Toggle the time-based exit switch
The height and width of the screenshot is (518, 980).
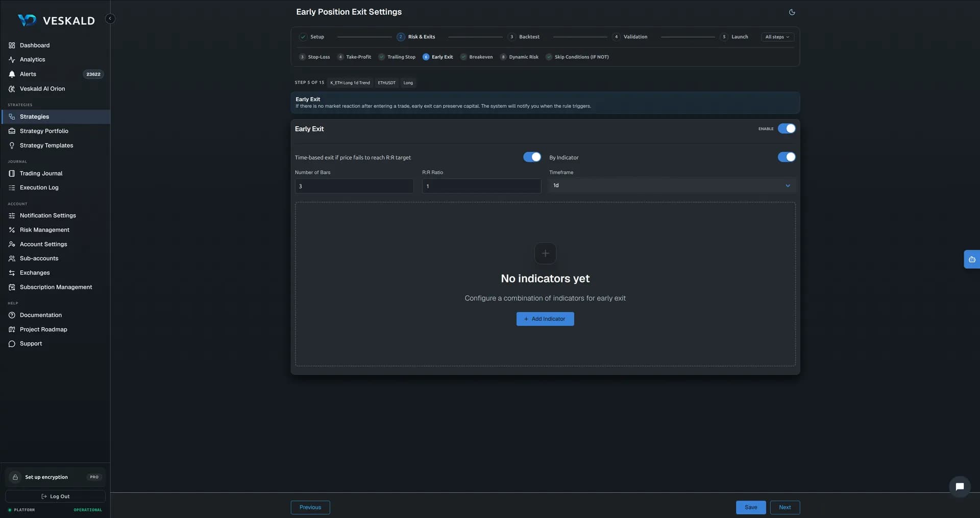(x=532, y=157)
